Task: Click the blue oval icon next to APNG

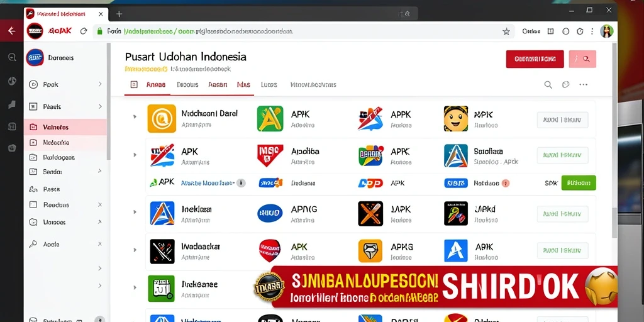Action: (270, 213)
